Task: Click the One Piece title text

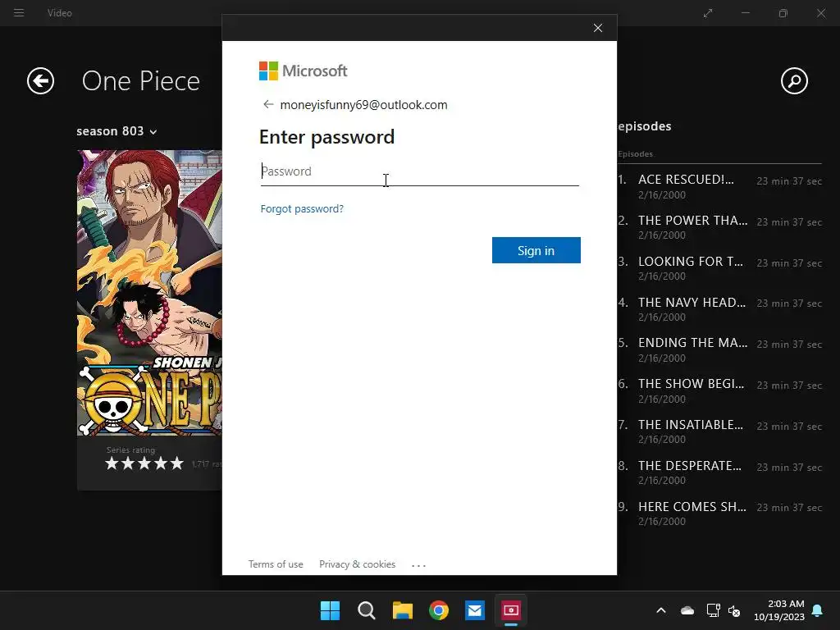Action: pyautogui.click(x=141, y=81)
